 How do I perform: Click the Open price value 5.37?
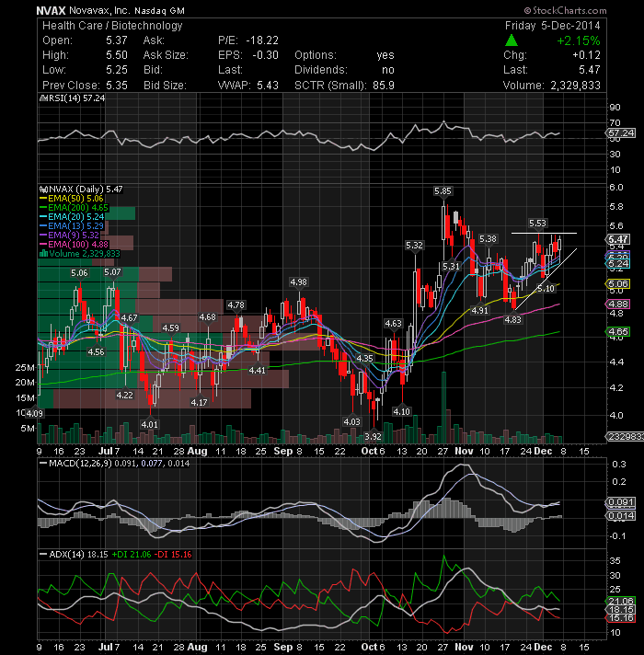117,40
